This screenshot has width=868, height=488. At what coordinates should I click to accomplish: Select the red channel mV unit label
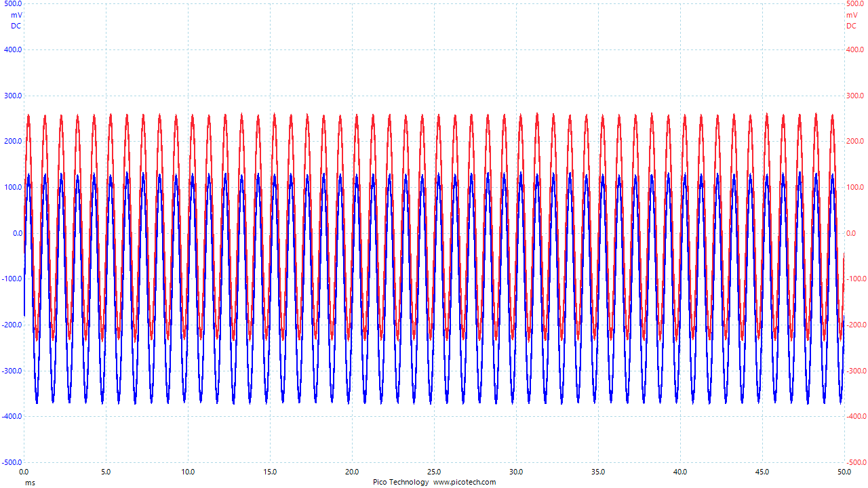[x=852, y=15]
